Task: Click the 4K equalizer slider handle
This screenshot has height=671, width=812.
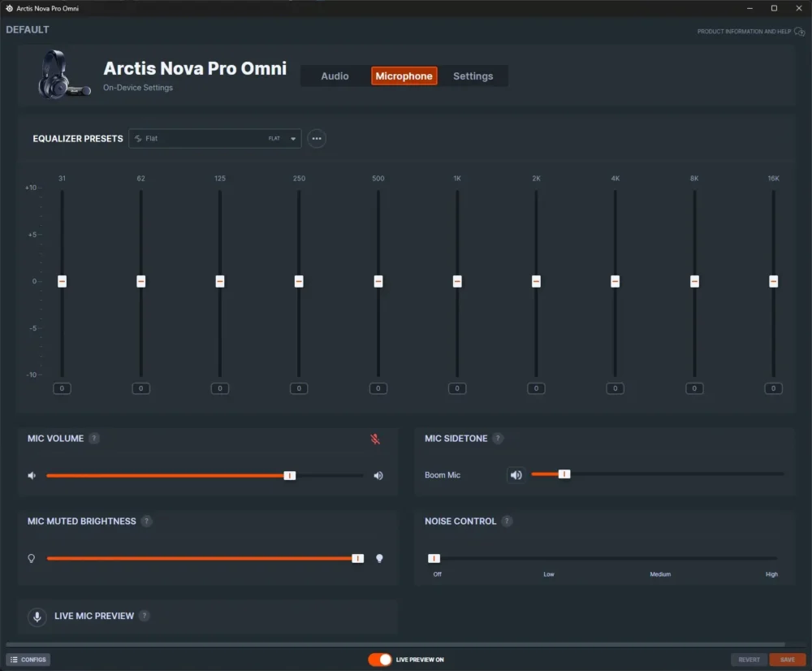Action: pos(615,281)
